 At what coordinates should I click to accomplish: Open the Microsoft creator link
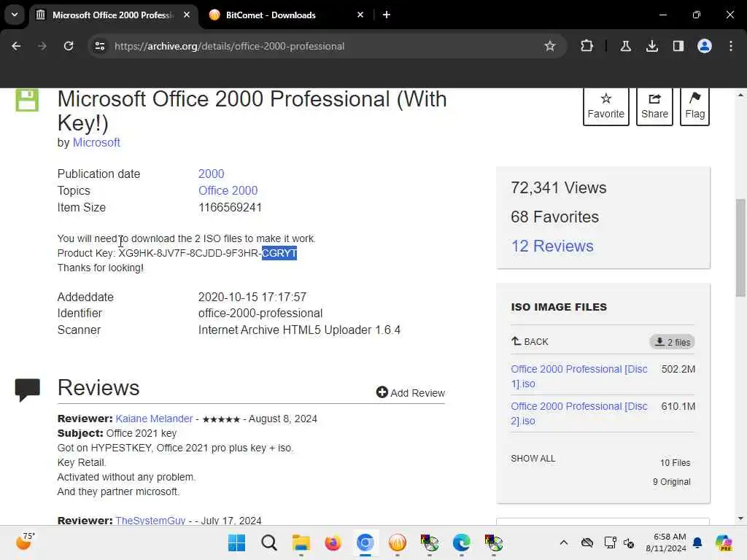pos(96,142)
